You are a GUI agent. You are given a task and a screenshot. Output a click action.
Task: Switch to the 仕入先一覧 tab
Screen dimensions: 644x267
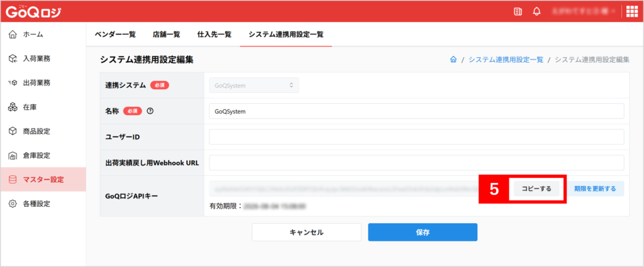coord(214,35)
